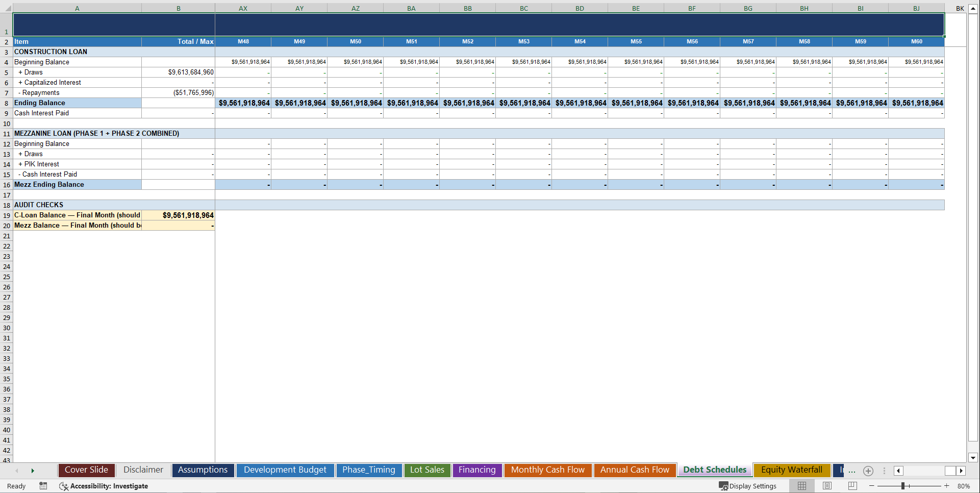Open the Equity Waterfall sheet
Screen dimensions: 980x493
[791, 470]
